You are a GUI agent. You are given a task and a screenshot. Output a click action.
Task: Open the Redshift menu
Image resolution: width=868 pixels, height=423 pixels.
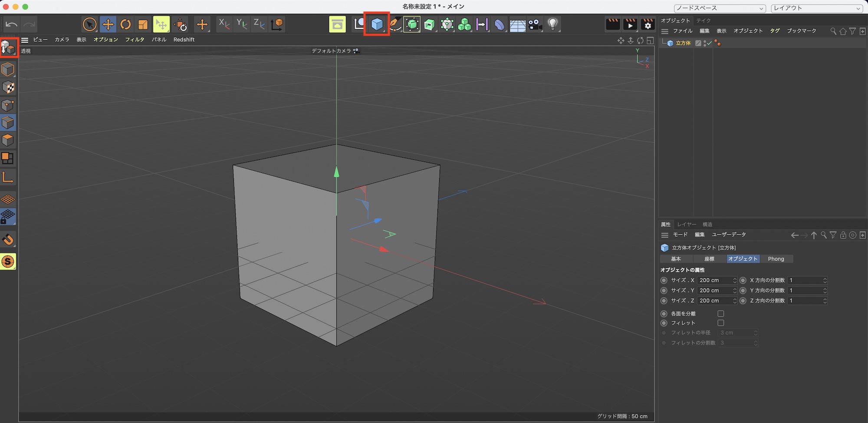(x=184, y=39)
